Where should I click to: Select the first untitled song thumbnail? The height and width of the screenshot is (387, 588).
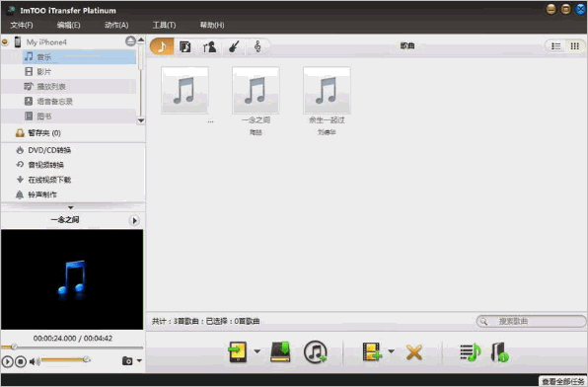point(184,91)
